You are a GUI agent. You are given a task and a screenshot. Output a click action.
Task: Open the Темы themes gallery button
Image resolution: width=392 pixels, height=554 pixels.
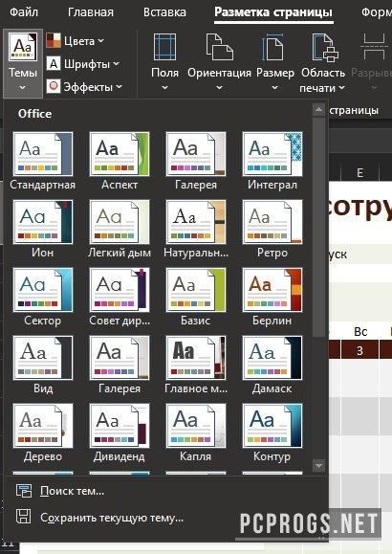coord(23,63)
